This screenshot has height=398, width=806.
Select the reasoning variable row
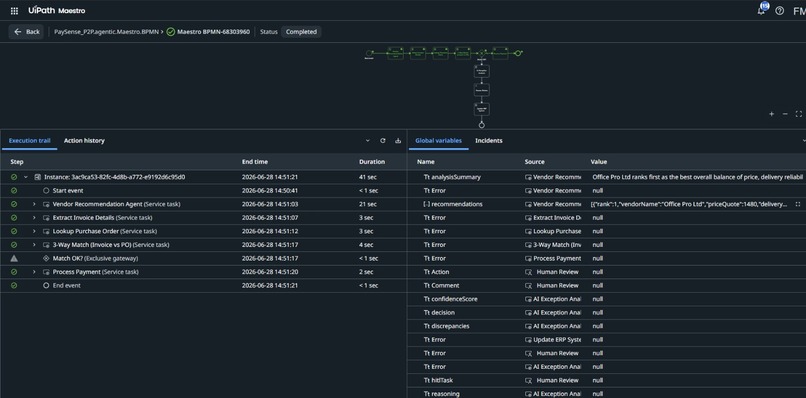(607, 393)
